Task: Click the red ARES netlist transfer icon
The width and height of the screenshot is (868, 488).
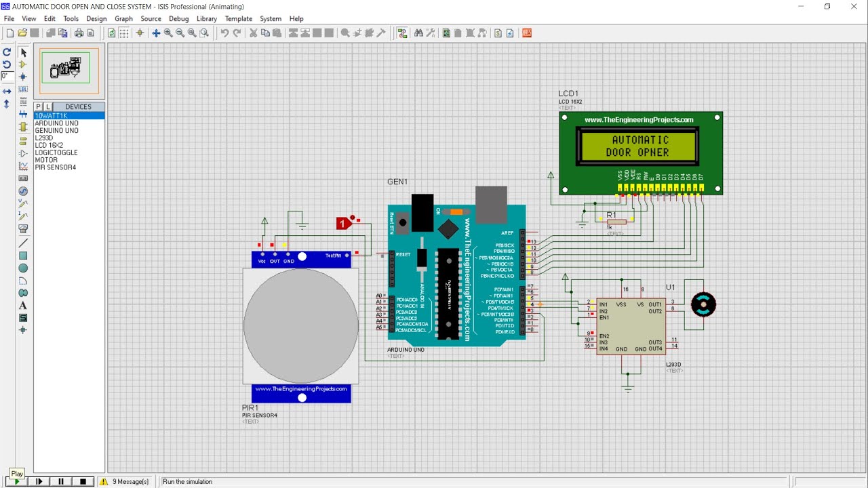Action: pyautogui.click(x=527, y=33)
